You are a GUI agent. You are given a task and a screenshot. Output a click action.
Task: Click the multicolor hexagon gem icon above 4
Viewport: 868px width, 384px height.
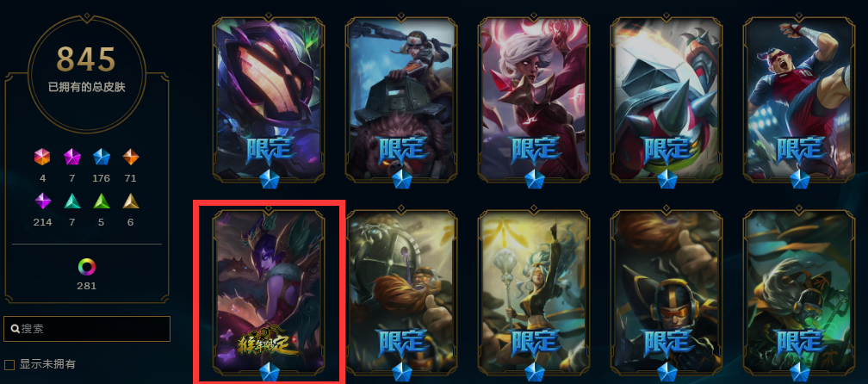tap(42, 158)
